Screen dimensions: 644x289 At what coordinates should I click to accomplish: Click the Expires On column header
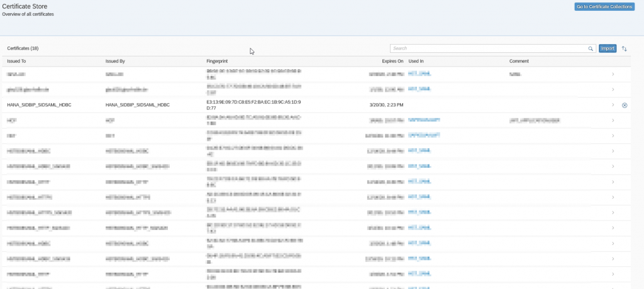(392, 61)
